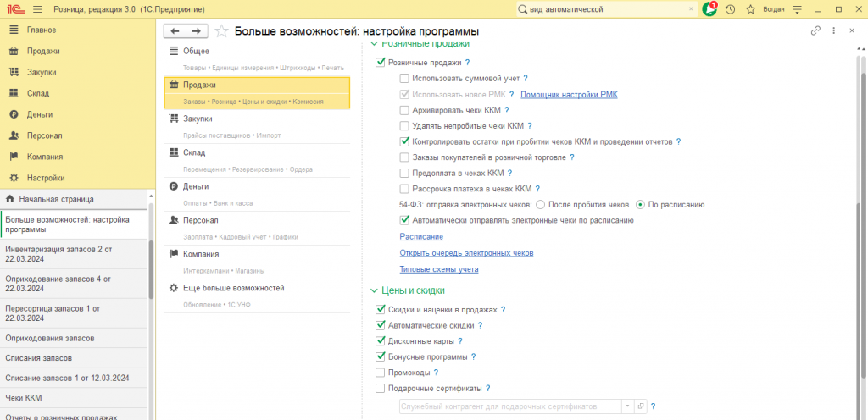
Task: Click help icon next to Промокоды
Action: 437,373
